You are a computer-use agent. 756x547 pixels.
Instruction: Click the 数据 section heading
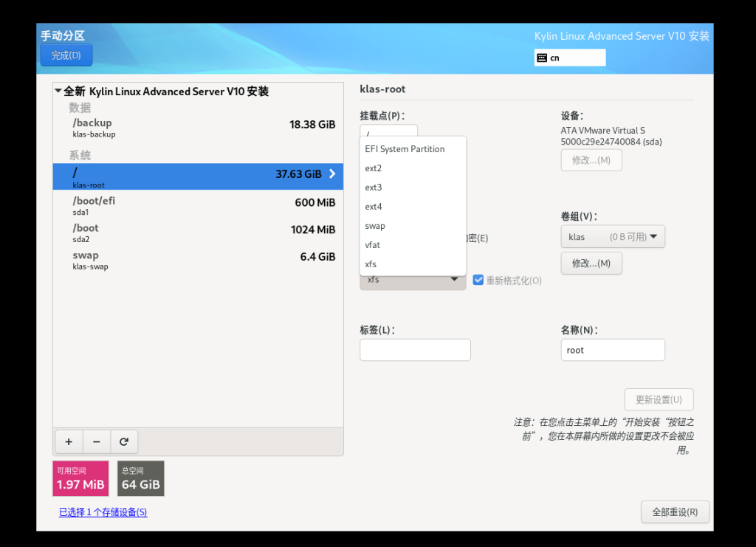click(x=80, y=108)
